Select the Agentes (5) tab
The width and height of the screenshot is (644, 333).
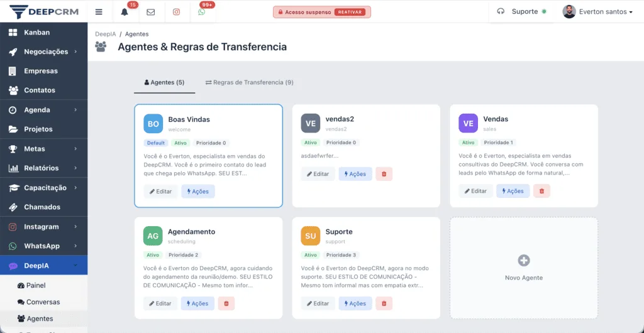164,82
